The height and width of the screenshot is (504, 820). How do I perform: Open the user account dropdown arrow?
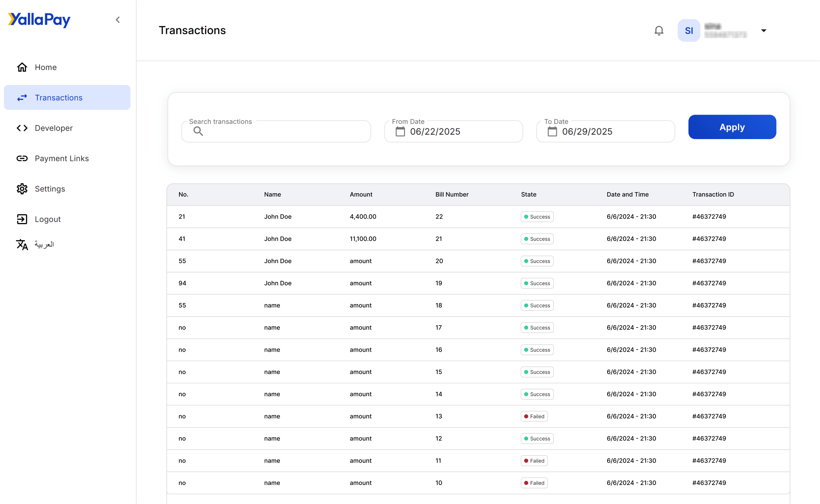click(x=763, y=31)
